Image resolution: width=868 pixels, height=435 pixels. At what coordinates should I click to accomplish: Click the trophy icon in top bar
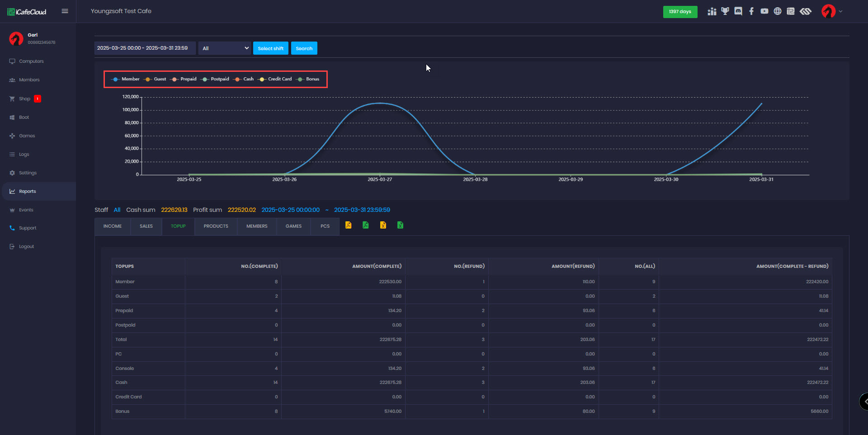725,11
